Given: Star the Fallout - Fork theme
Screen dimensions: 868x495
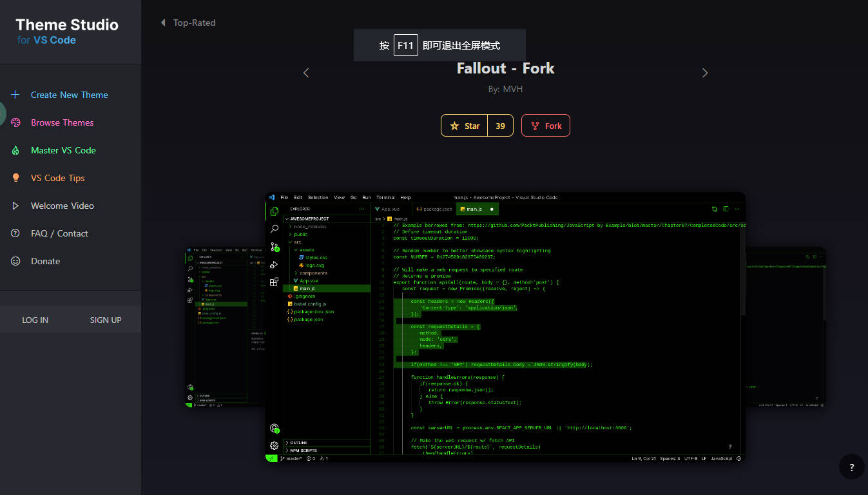Looking at the screenshot, I should [465, 126].
